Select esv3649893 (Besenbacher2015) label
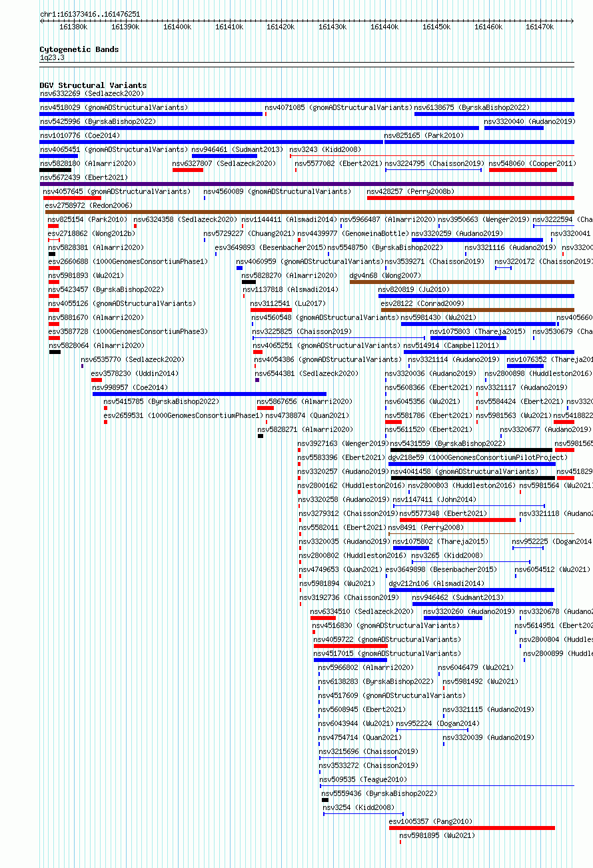This screenshot has height=868, width=593. coord(270,247)
